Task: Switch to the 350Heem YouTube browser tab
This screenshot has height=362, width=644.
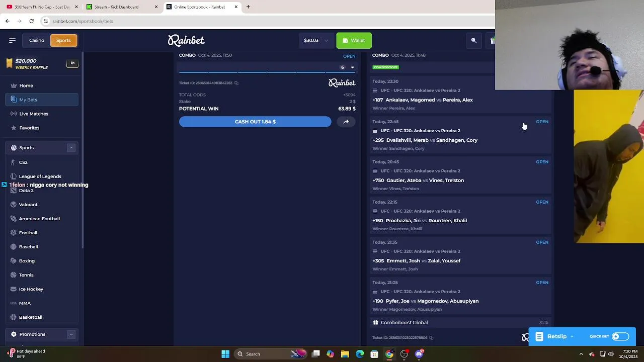Action: click(x=42, y=7)
